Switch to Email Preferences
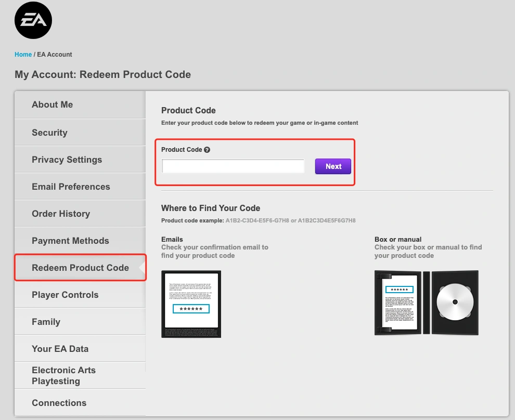 pos(71,187)
